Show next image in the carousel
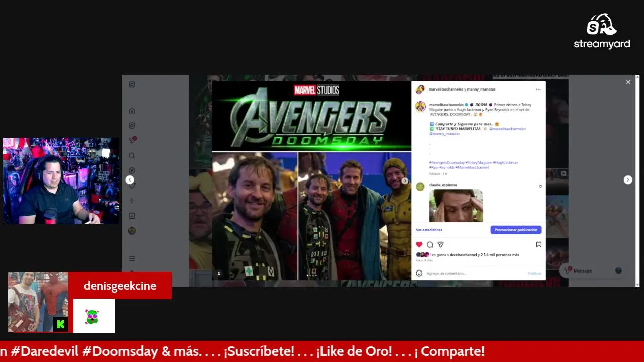Screen dimensions: 644x362 tap(405, 181)
